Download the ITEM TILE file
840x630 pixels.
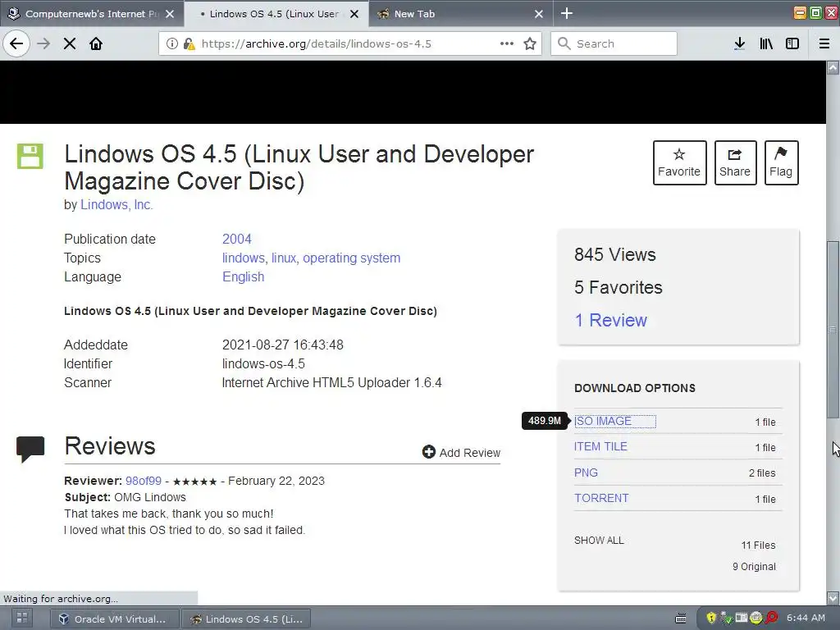600,447
